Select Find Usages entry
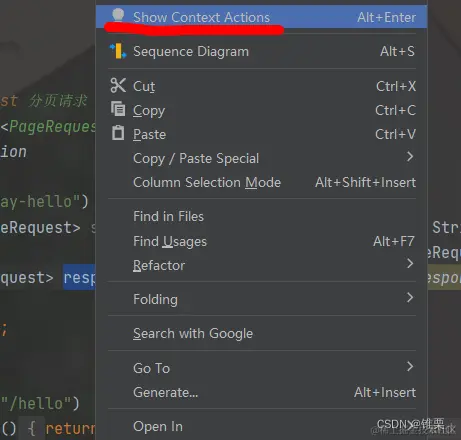 261,241
